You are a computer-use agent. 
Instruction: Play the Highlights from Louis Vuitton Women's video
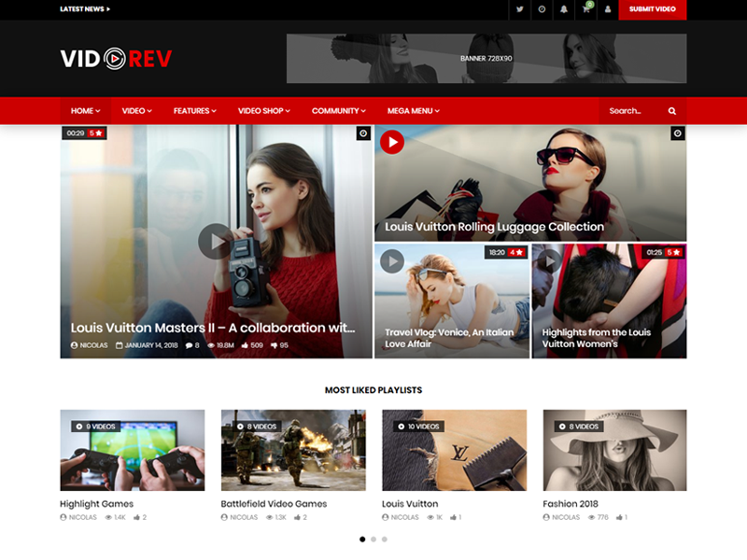549,261
